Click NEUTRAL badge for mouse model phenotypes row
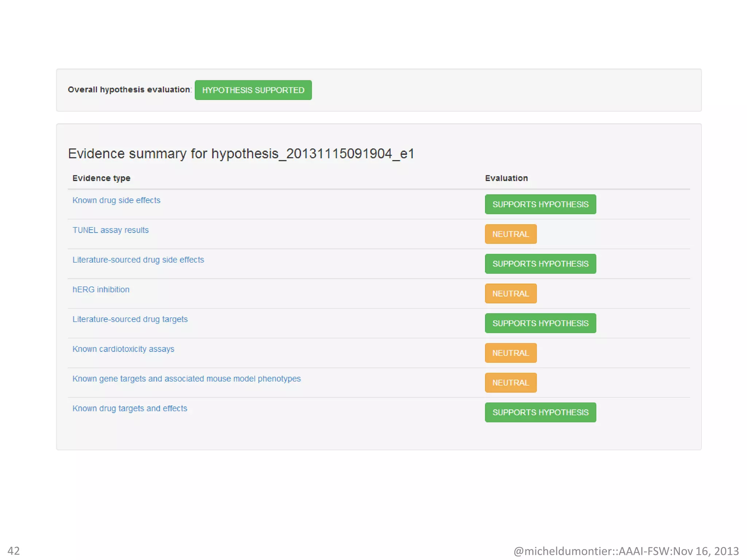747x560 pixels. [510, 382]
